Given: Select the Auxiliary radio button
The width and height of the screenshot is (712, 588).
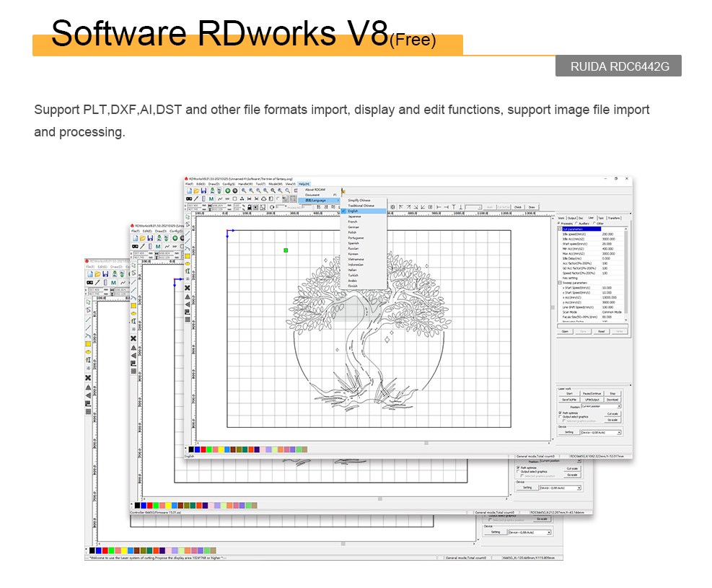Looking at the screenshot, I should coord(576,223).
